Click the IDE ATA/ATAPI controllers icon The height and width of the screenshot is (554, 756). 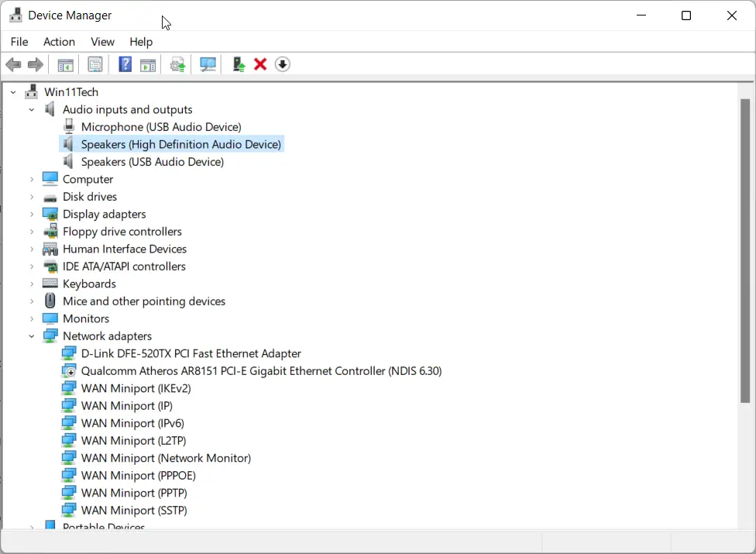click(x=50, y=266)
